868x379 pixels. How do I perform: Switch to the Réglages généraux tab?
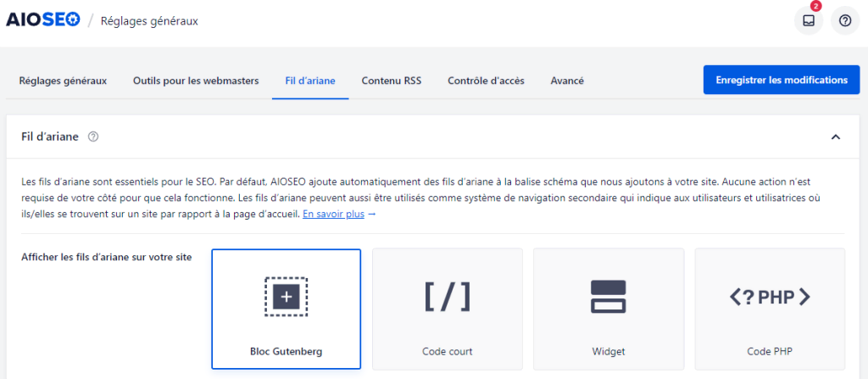click(x=63, y=81)
